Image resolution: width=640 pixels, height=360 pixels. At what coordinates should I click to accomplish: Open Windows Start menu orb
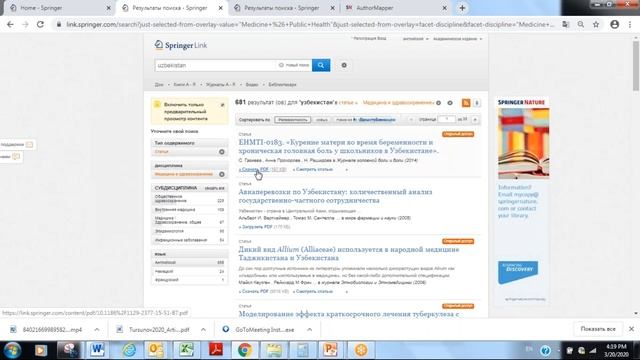12,350
